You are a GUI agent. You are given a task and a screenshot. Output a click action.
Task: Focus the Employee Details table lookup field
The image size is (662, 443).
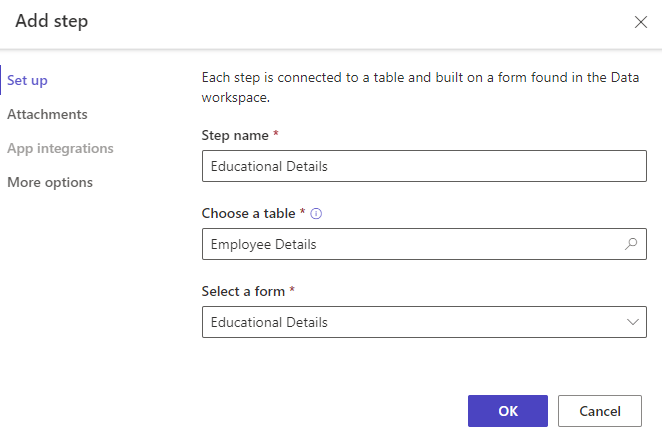(410, 243)
